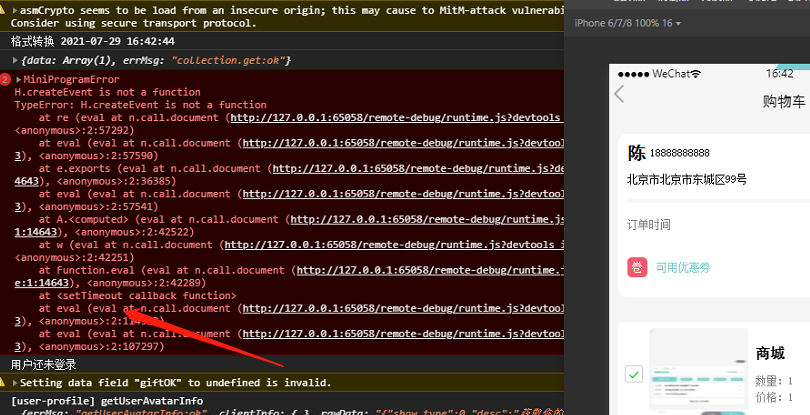Click the red error count badge

point(5,80)
